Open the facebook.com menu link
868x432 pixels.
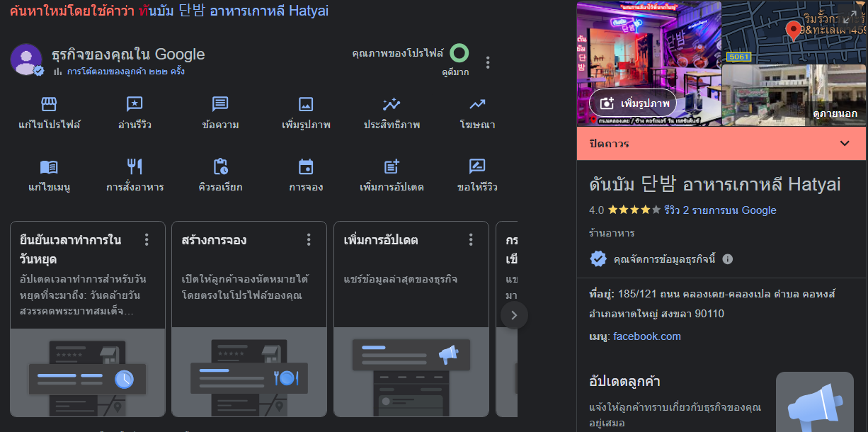(647, 336)
